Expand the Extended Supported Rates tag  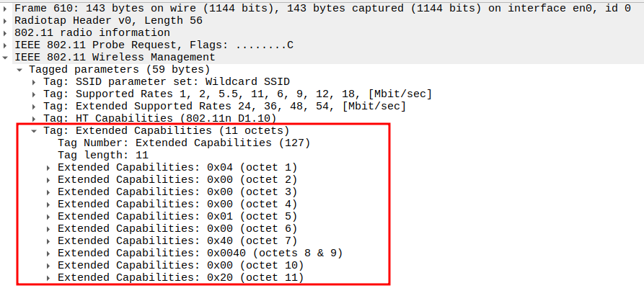pos(34,107)
